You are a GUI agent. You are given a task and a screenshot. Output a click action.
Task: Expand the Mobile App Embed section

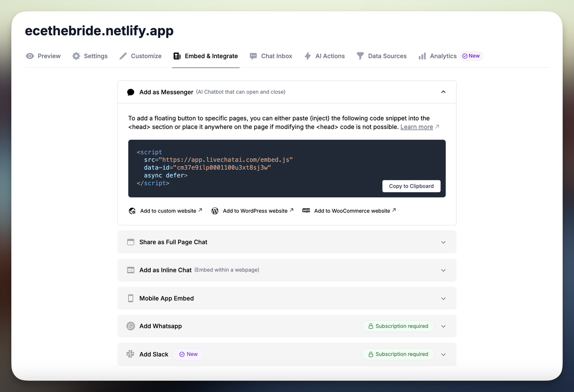click(443, 298)
